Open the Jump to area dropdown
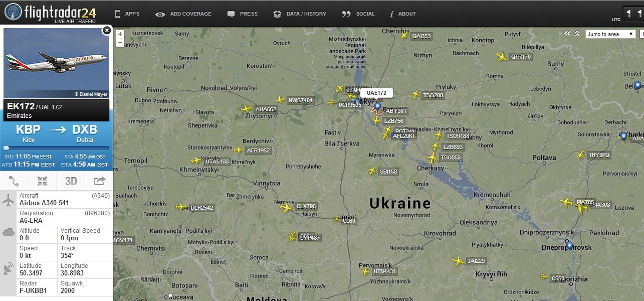Screen dimensions: 644x301 click(610, 34)
